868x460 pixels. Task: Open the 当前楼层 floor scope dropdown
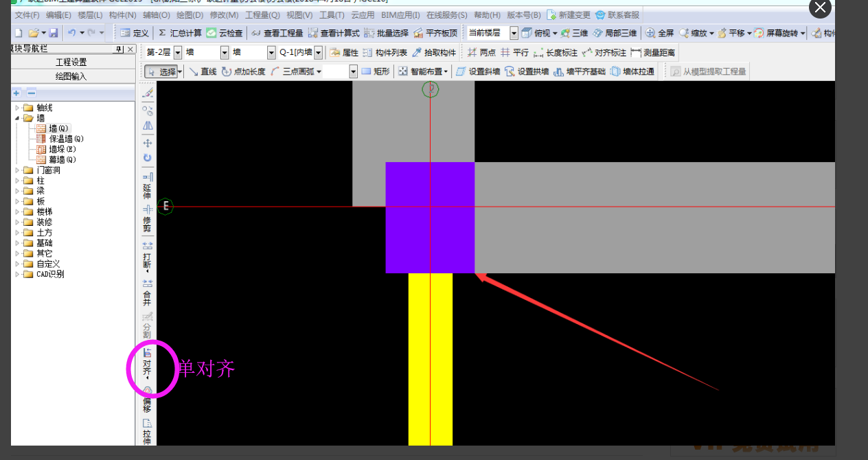tap(514, 33)
